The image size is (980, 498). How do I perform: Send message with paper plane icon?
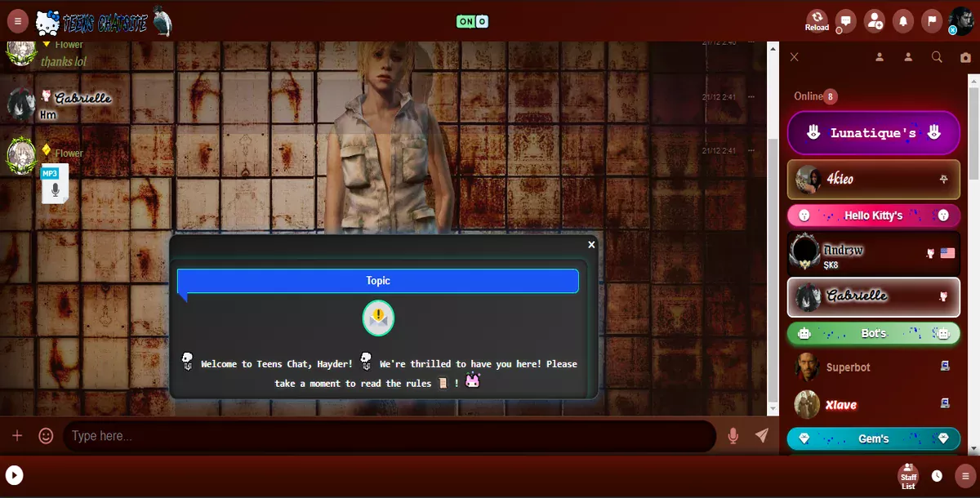pyautogui.click(x=762, y=436)
